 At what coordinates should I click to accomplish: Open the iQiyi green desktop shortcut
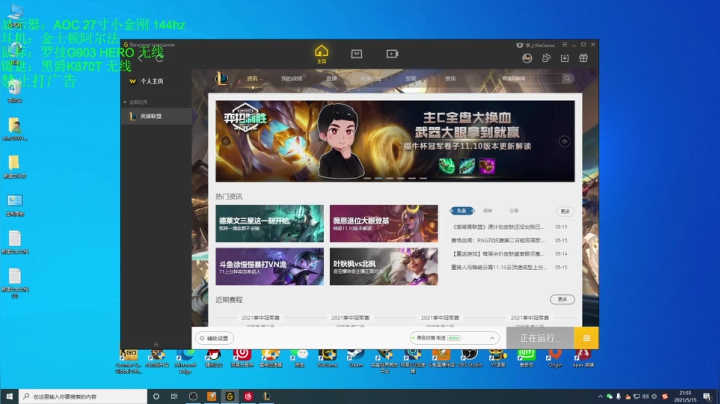[527, 359]
